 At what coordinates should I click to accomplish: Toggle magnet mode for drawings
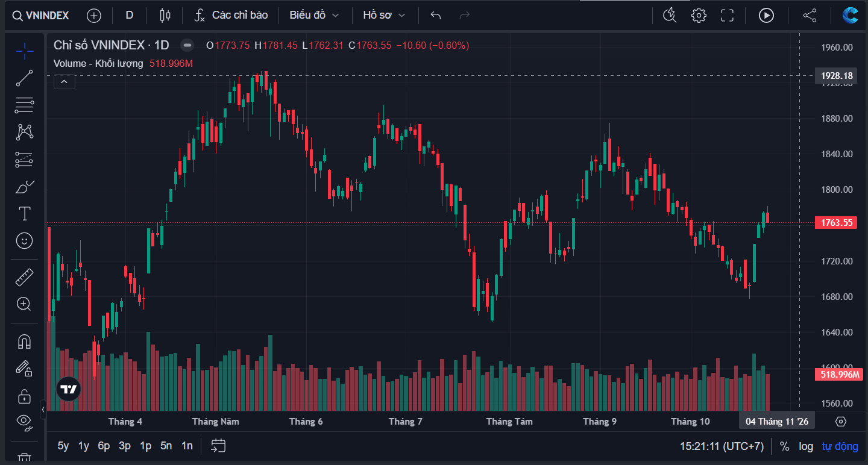click(24, 342)
